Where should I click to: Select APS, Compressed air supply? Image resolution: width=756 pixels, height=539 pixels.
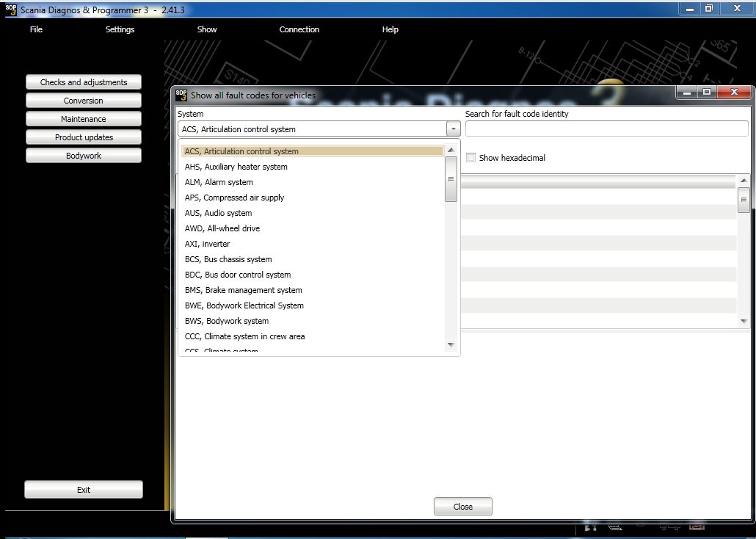pos(313,198)
